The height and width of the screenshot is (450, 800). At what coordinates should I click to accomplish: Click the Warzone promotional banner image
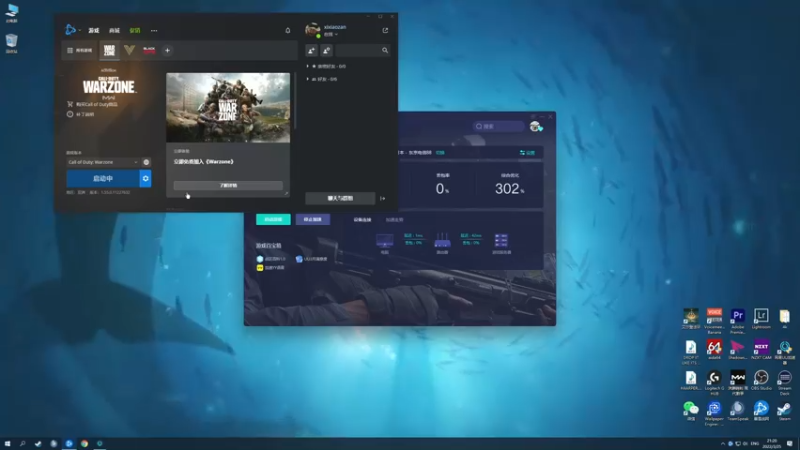point(228,108)
